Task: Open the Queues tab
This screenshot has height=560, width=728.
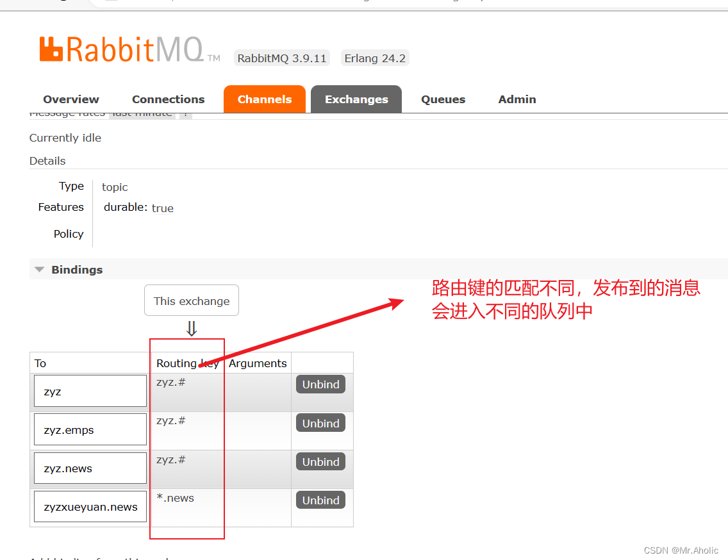Action: click(443, 99)
